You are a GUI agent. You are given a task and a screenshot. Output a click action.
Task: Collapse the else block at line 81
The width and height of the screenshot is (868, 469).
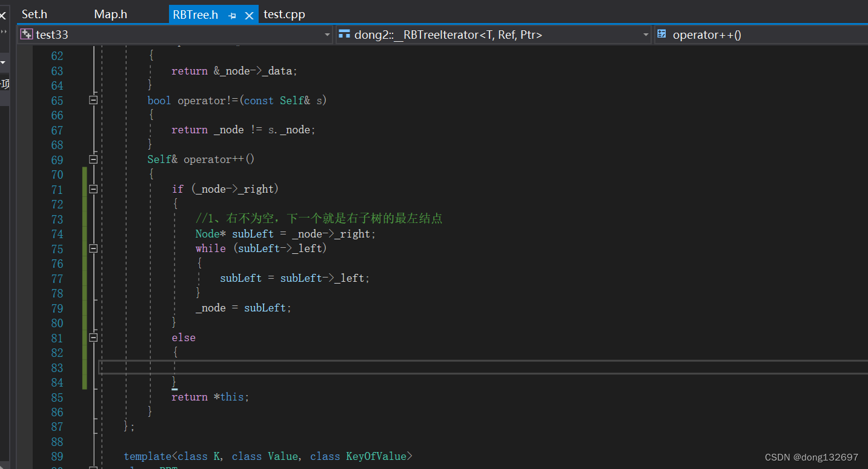point(93,338)
